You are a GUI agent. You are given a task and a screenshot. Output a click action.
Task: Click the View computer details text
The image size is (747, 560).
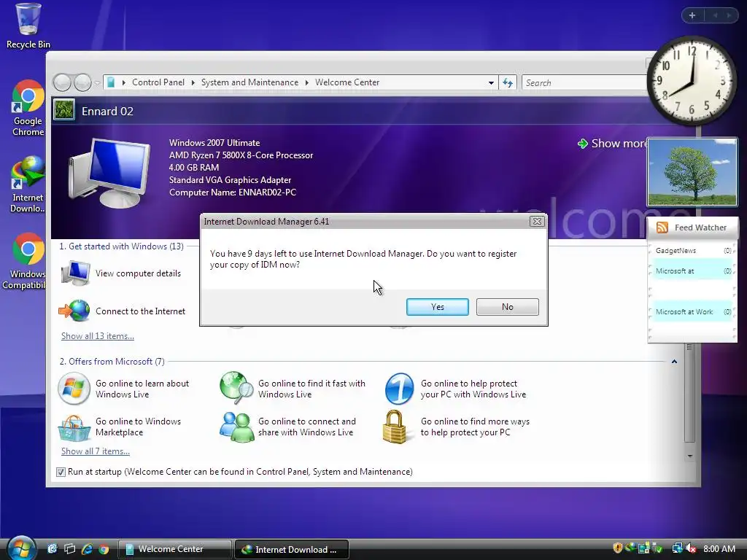click(138, 273)
